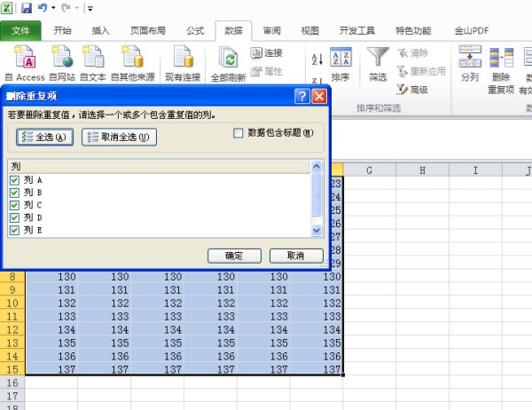The height and width of the screenshot is (410, 532).
Task: Select column H header
Action: click(x=422, y=170)
